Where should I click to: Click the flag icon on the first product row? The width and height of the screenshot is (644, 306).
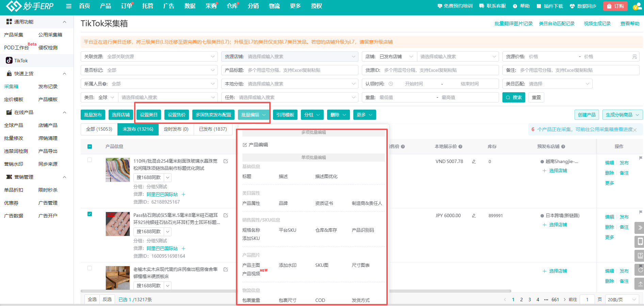tap(641, 158)
